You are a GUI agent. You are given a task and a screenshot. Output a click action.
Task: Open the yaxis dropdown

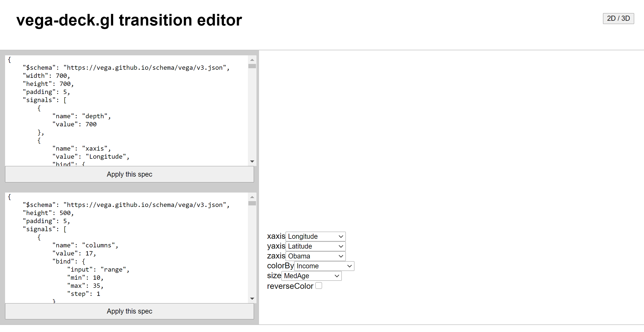(315, 246)
